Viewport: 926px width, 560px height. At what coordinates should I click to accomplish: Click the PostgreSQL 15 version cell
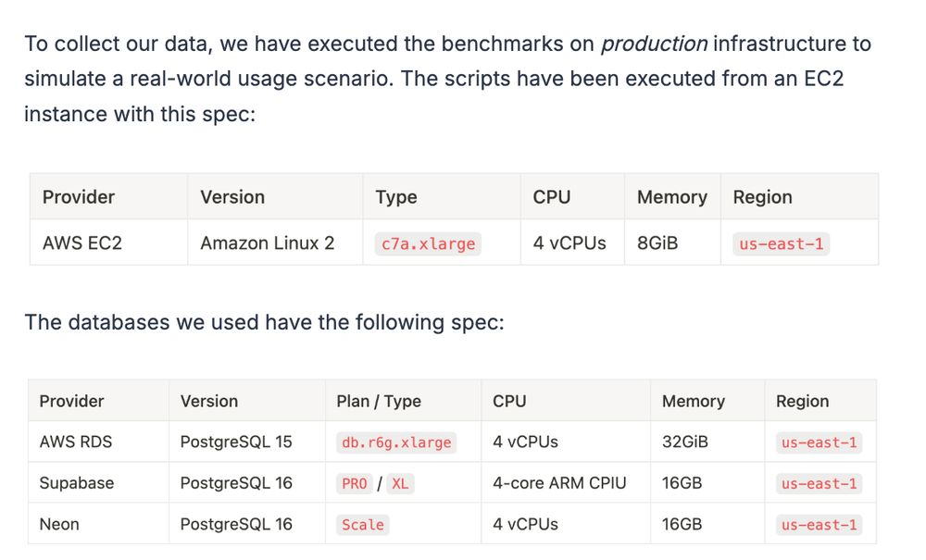point(236,442)
